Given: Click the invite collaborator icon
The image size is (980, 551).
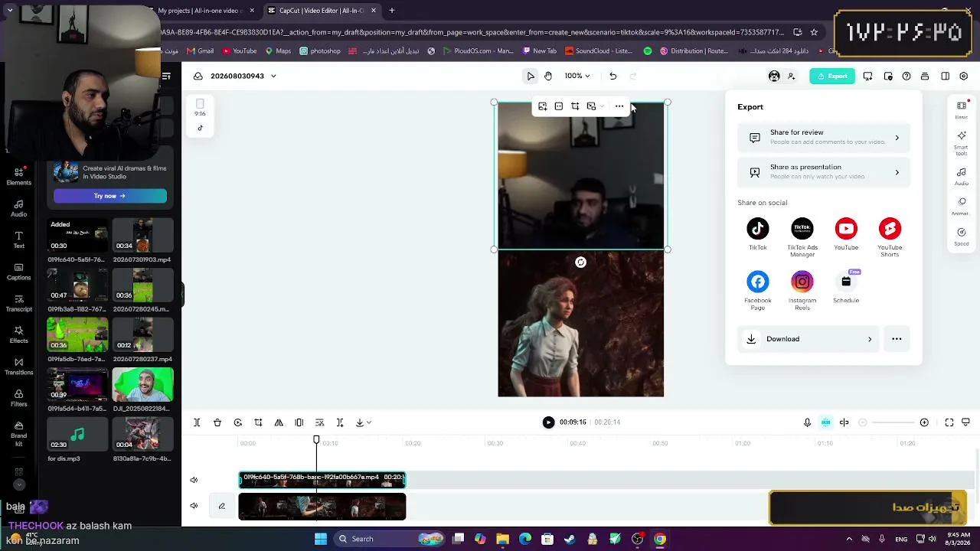Looking at the screenshot, I should coord(792,76).
